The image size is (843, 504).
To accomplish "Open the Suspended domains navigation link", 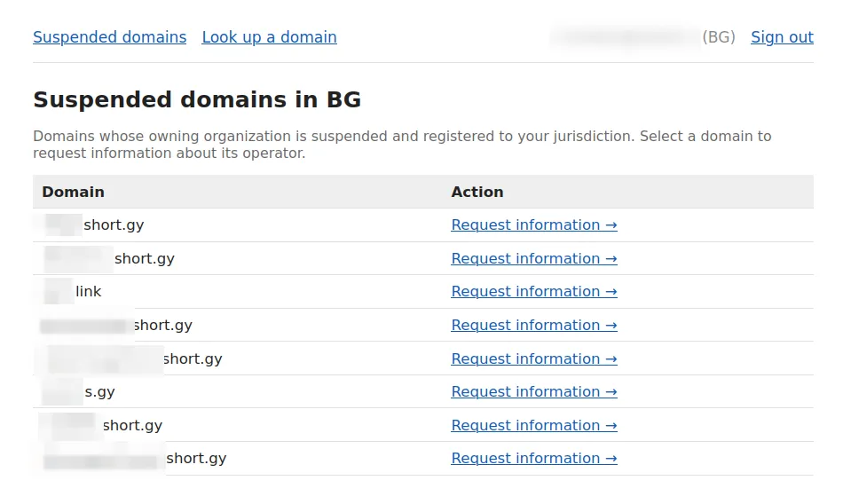I will point(110,37).
